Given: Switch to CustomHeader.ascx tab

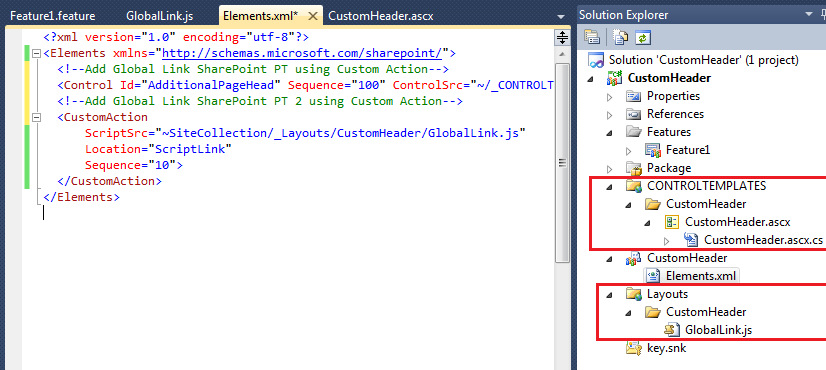Looking at the screenshot, I should 380,16.
